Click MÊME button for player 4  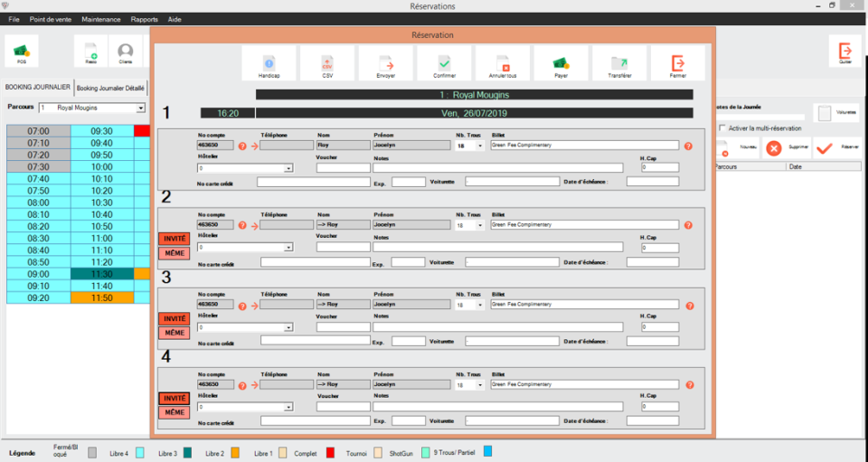pyautogui.click(x=175, y=413)
